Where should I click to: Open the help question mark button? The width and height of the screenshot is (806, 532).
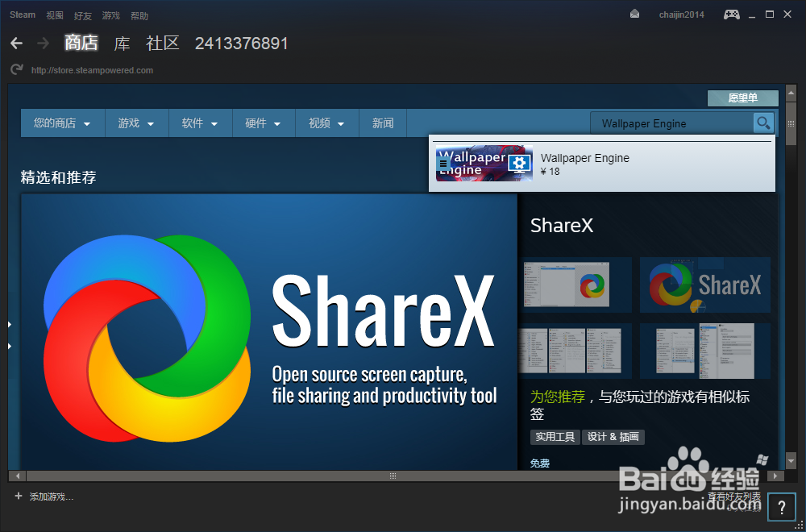(x=781, y=509)
